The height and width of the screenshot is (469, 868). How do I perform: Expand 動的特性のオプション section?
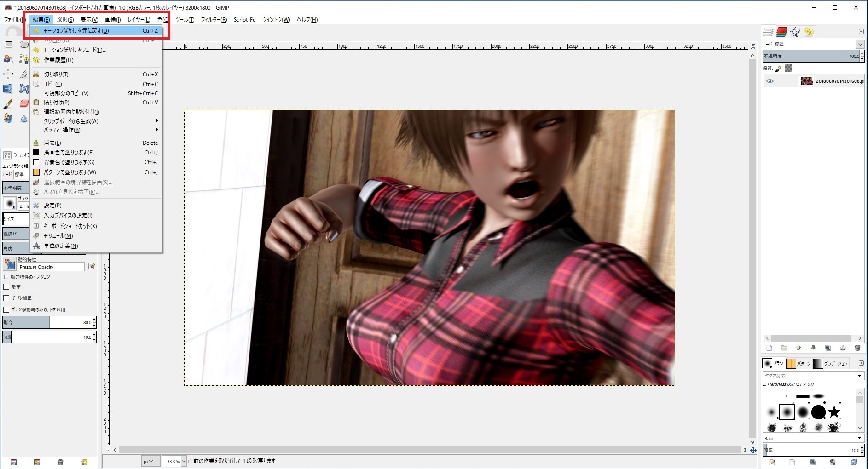coord(6,277)
